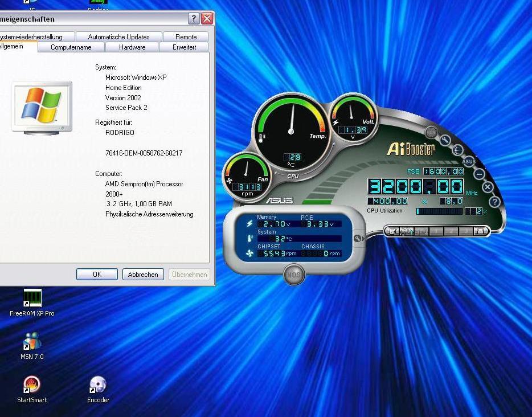Click the Fan rpm gauge dial
This screenshot has width=532, height=417.
click(x=247, y=177)
